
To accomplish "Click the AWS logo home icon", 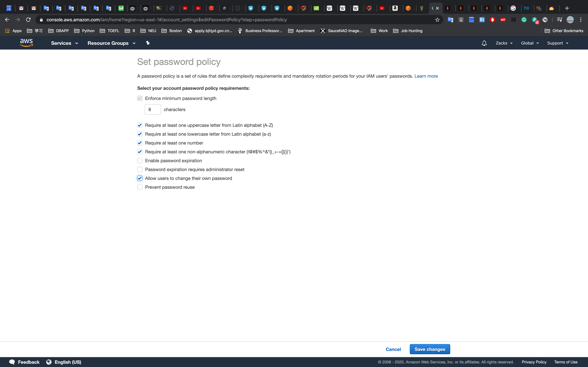I will point(26,43).
